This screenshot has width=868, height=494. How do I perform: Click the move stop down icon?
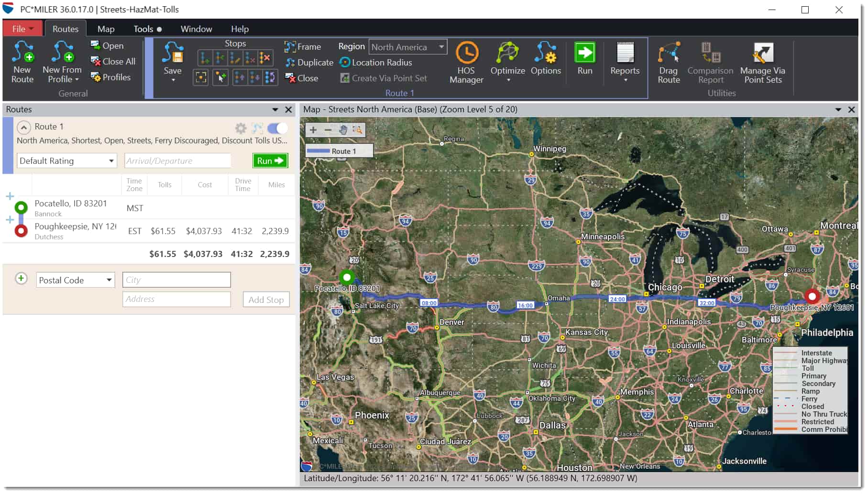coord(255,77)
